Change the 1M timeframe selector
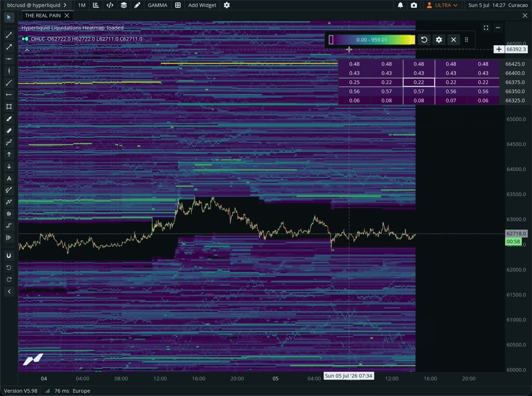Image resolution: width=532 pixels, height=396 pixels. (x=82, y=5)
